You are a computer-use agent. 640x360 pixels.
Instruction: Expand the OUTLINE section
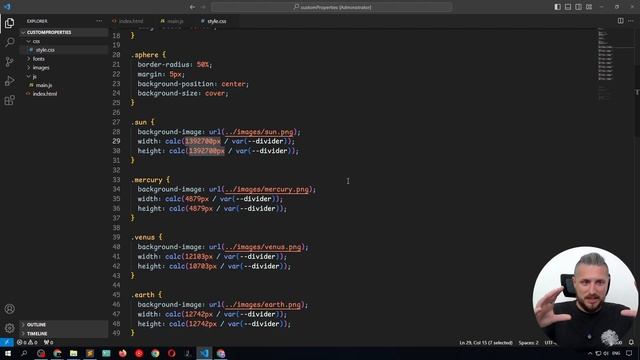pyautogui.click(x=64, y=324)
